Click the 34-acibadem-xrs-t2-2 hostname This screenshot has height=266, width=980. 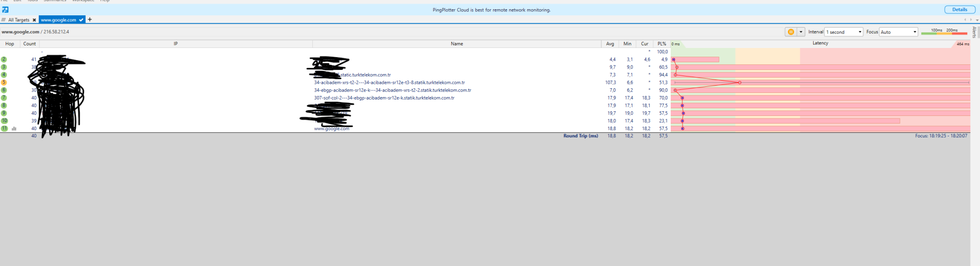[389, 82]
